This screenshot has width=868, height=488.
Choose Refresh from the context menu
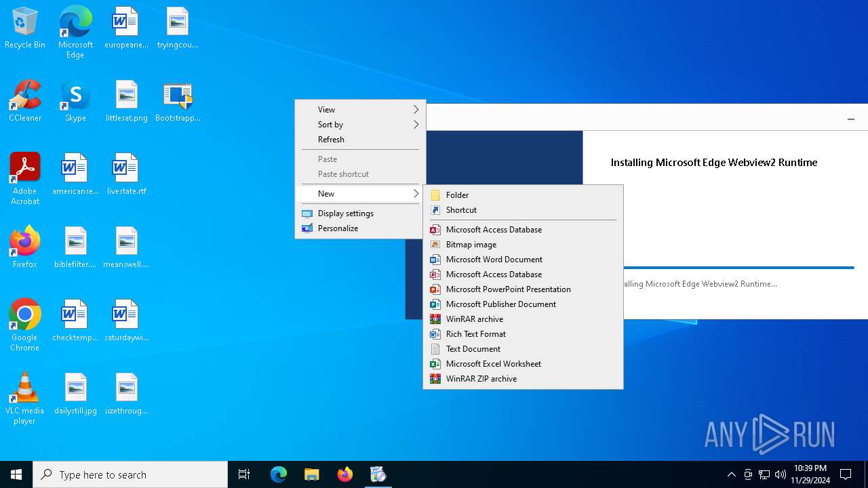click(360, 140)
